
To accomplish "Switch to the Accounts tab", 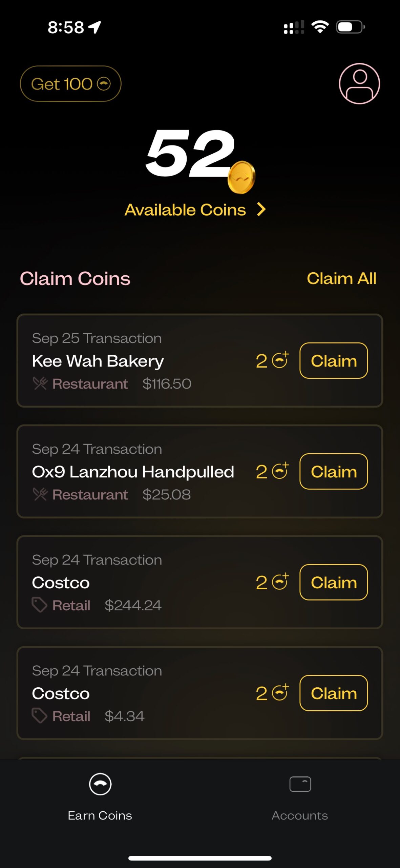I will click(x=300, y=815).
